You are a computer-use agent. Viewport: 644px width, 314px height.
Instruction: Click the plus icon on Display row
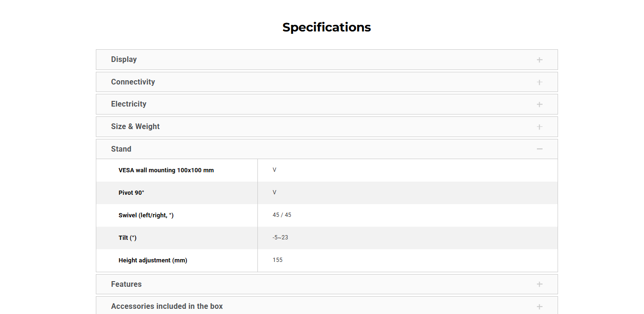(x=539, y=60)
